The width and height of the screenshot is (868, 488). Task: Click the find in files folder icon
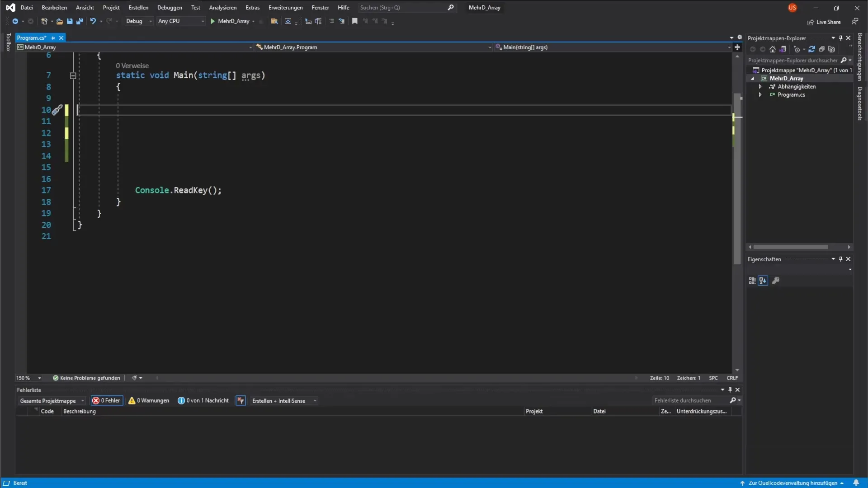point(274,21)
